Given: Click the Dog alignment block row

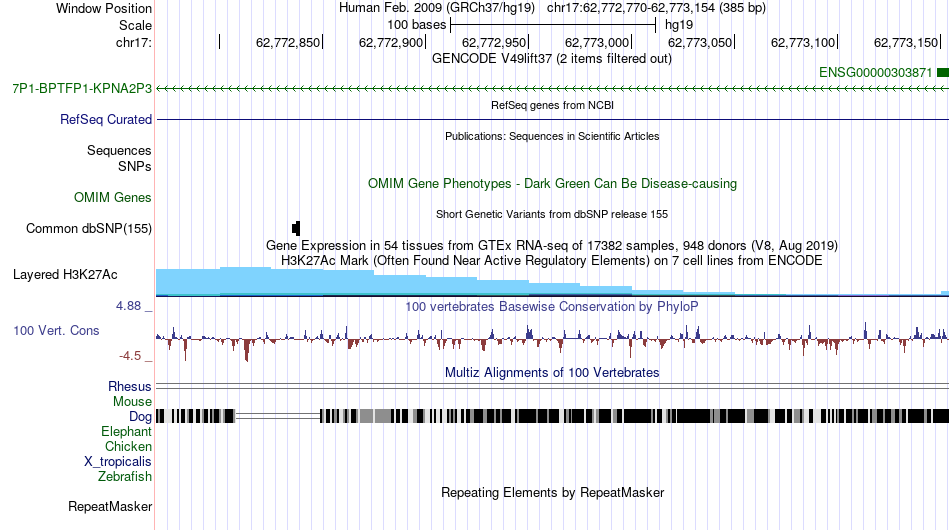Looking at the screenshot, I should tap(553, 416).
